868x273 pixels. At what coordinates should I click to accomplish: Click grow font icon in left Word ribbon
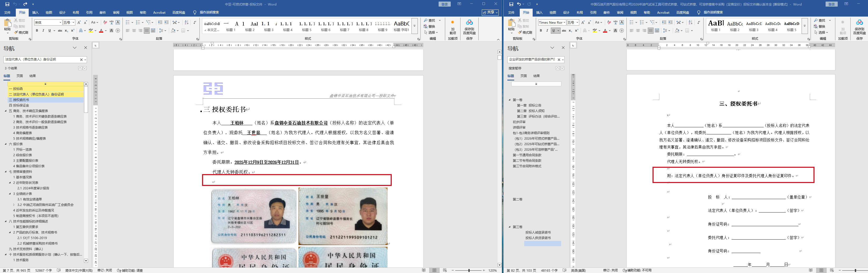pyautogui.click(x=79, y=23)
